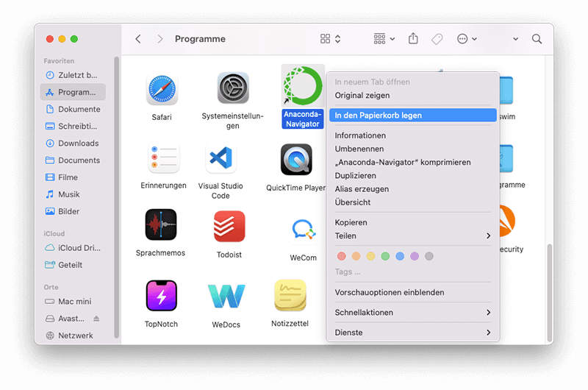Screen dimensions: 588x390
Task: Open Schreibtisch in sidebar
Action: [x=73, y=126]
